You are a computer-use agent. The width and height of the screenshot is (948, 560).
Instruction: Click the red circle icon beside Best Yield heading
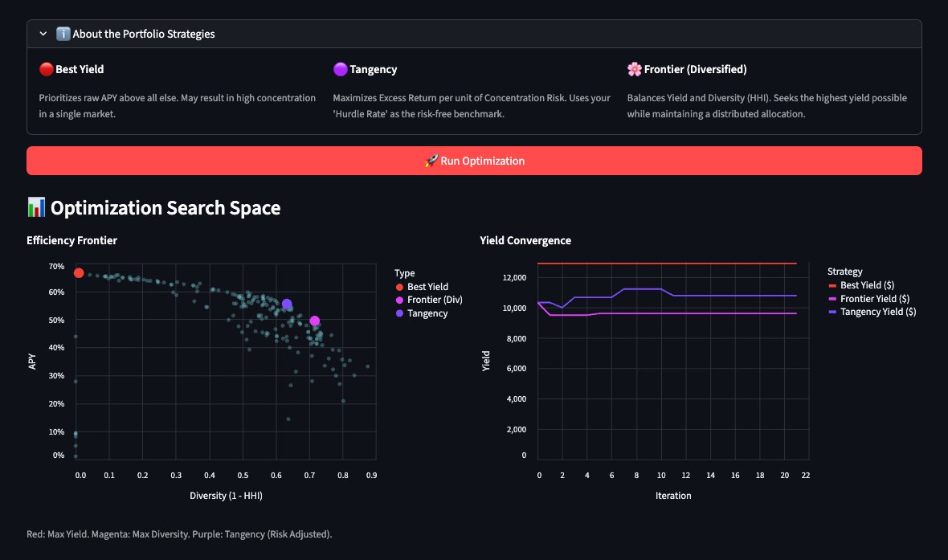[x=46, y=70]
